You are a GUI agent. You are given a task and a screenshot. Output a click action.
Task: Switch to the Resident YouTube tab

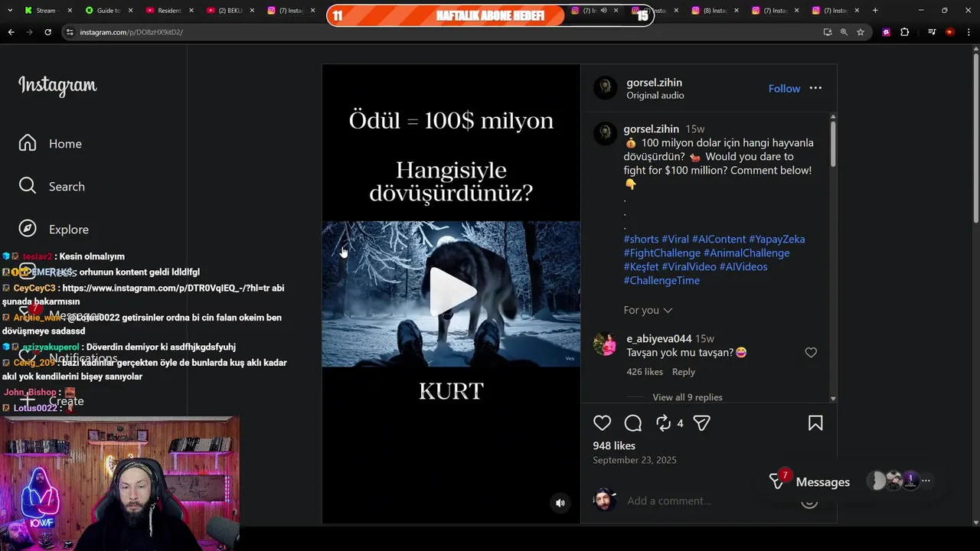click(x=168, y=11)
